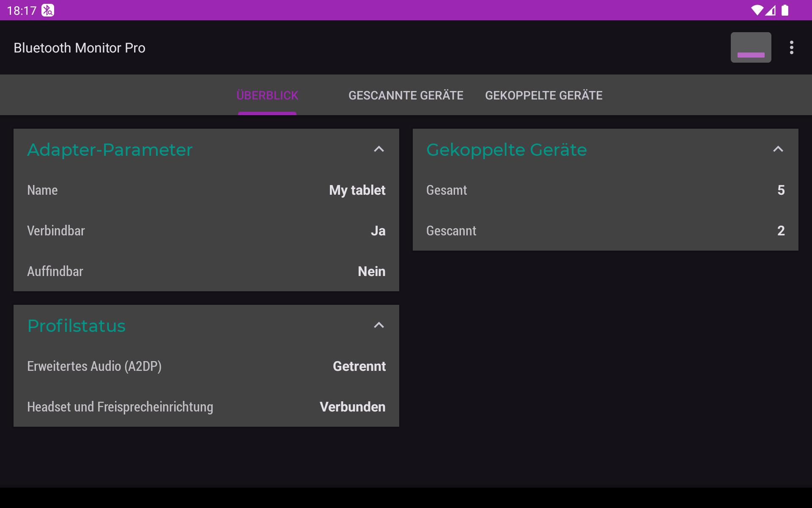The width and height of the screenshot is (812, 508).
Task: Tap the Verbindbar value 'Ja'
Action: pyautogui.click(x=378, y=231)
